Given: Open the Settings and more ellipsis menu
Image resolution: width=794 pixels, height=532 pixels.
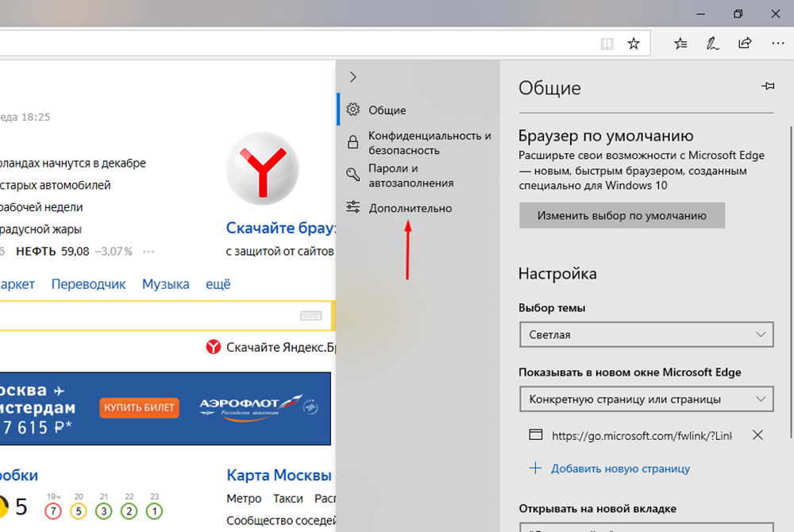Looking at the screenshot, I should pos(777,44).
